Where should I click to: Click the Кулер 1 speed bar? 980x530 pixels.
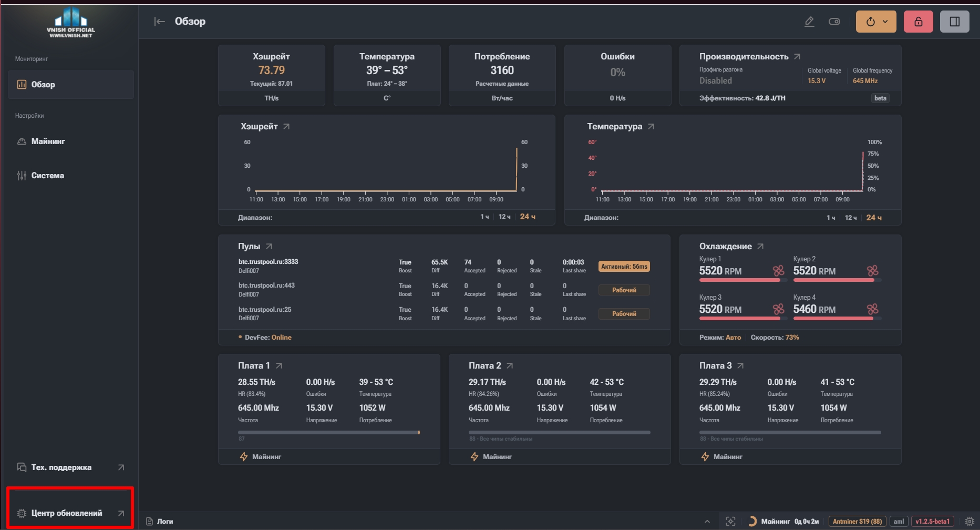point(743,281)
